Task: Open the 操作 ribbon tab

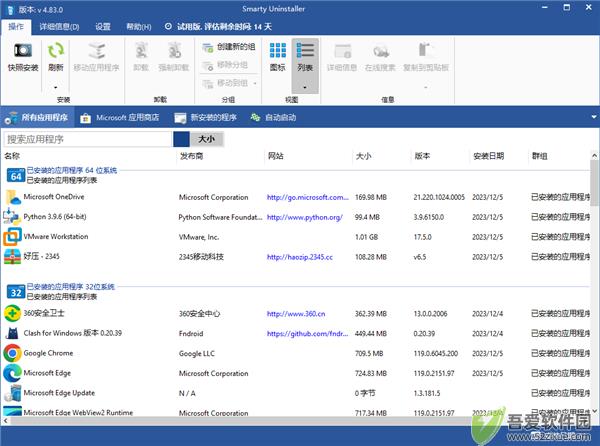Action: click(x=16, y=26)
